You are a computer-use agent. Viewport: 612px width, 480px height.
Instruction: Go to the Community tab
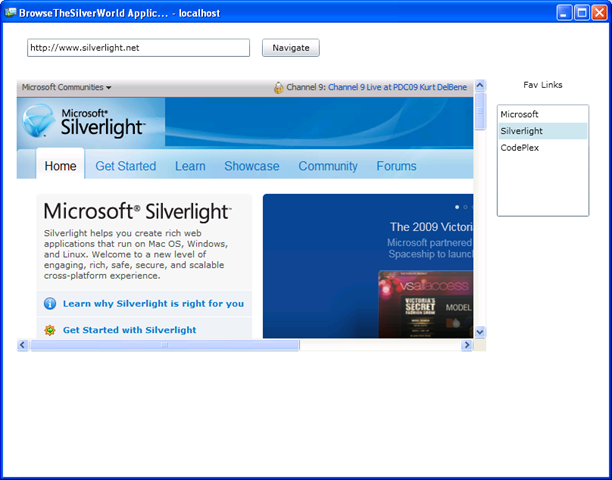328,166
